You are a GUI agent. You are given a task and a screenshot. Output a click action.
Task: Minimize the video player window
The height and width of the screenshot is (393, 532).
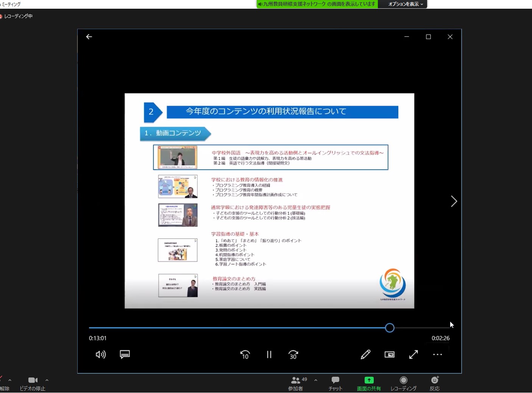[x=407, y=37]
